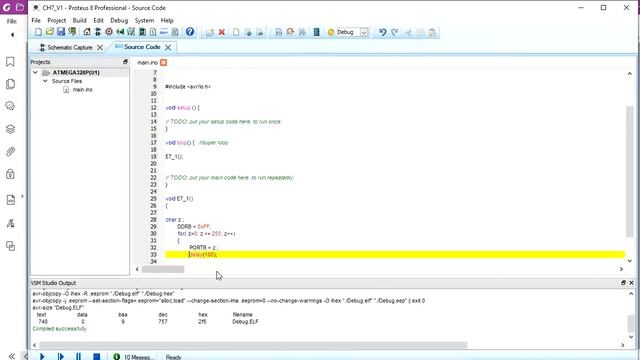Image resolution: width=640 pixels, height=360 pixels.
Task: Open layers icon in left sidebar
Action: tap(11, 129)
